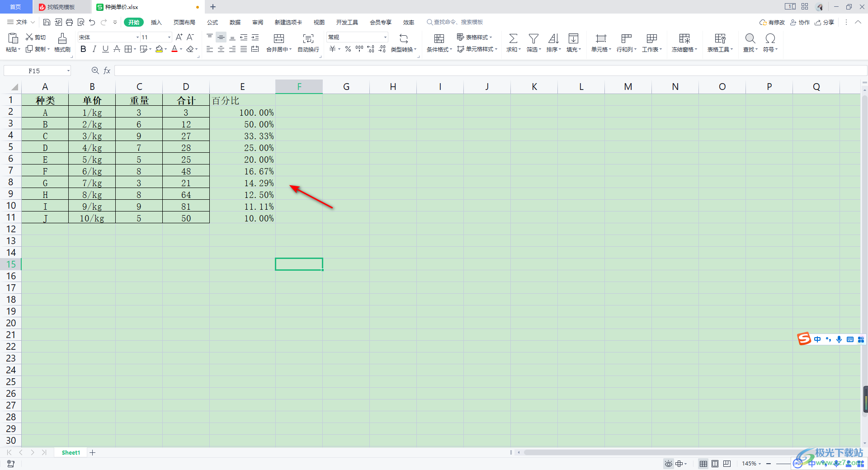Open the font size dropdown
Screen dimensions: 868x470
pos(169,37)
